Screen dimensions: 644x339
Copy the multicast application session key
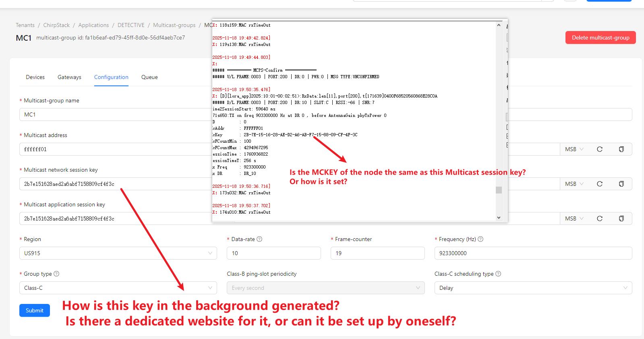pos(621,218)
